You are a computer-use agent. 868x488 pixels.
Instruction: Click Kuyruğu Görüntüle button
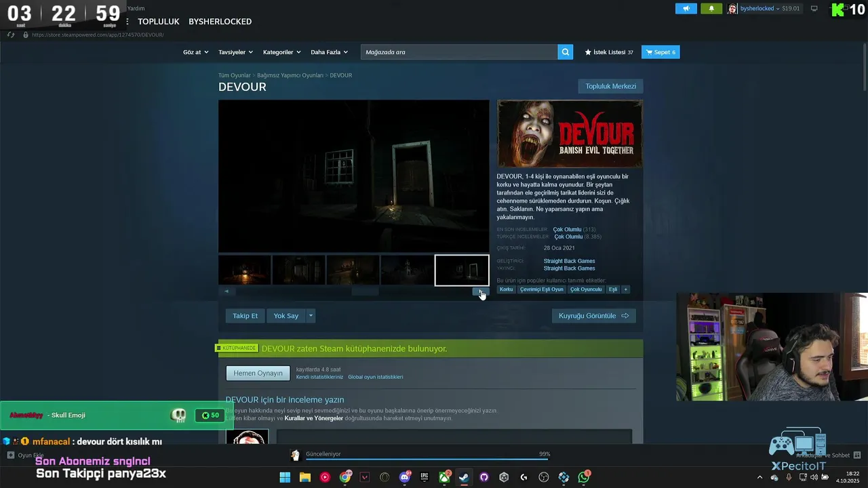coord(594,316)
